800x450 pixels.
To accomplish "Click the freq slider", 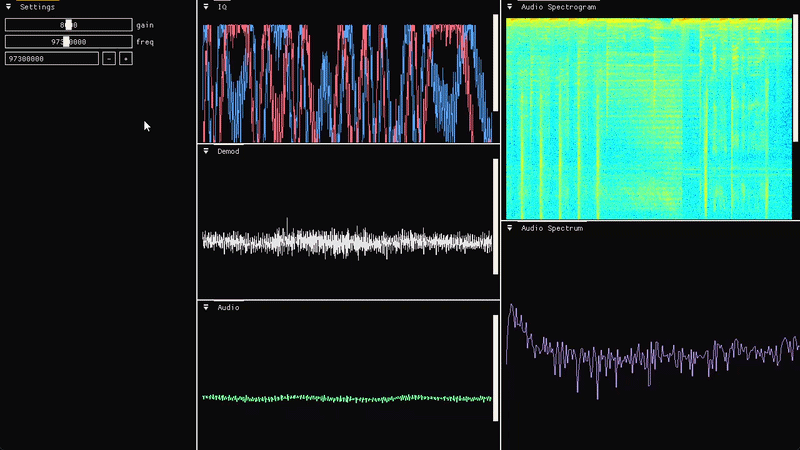I will click(x=68, y=42).
